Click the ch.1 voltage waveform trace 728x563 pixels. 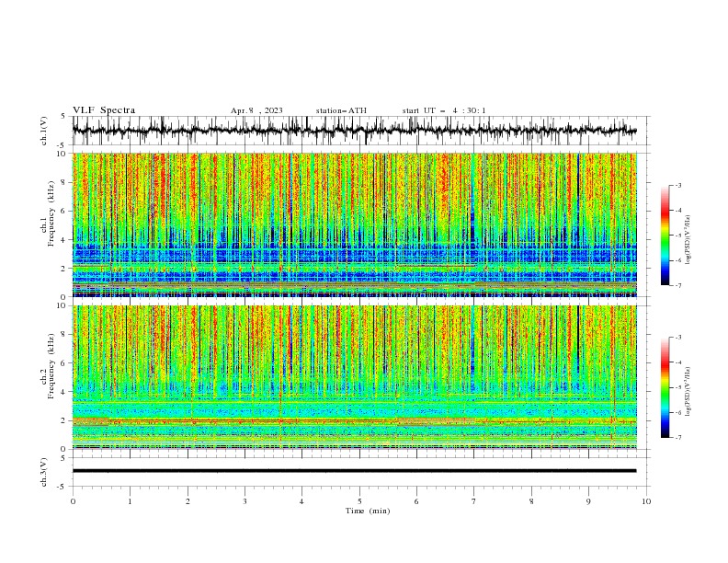354,131
